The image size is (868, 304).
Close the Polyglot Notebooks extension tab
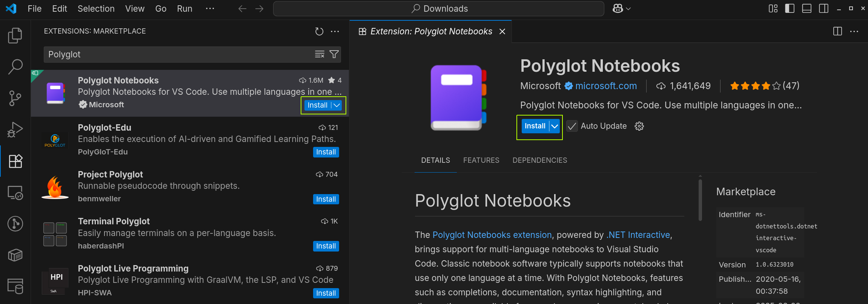(502, 31)
